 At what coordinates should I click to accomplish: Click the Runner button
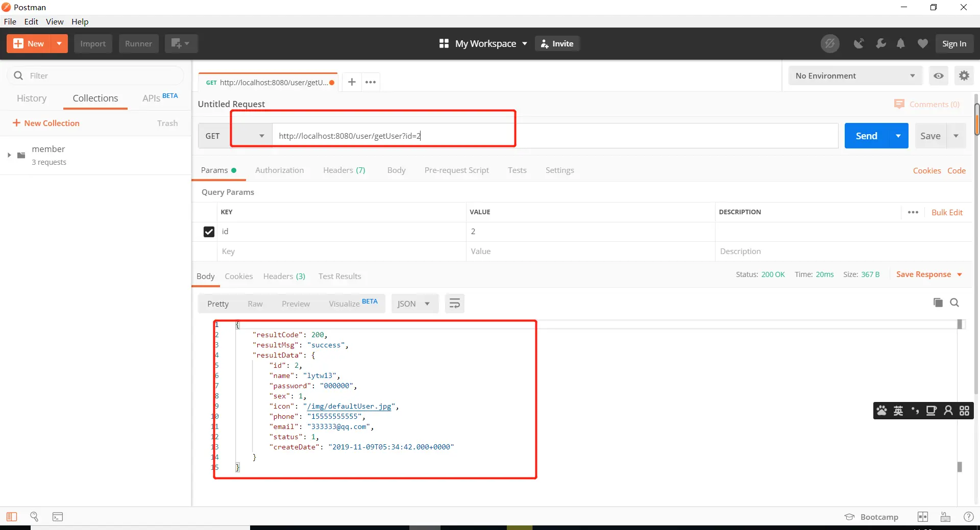[139, 44]
